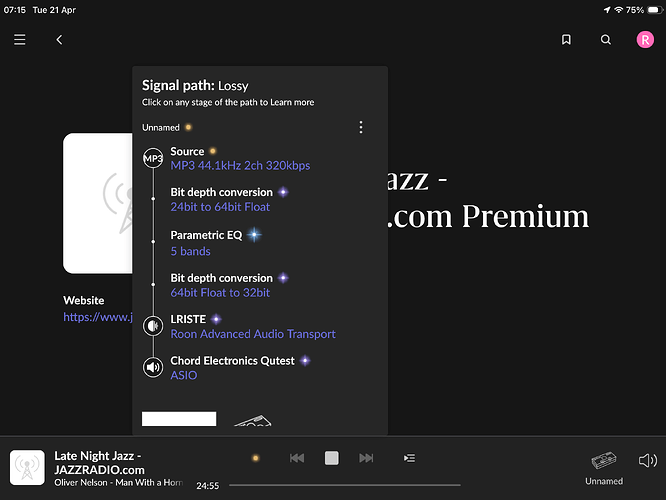Click the Wi-Fi indicator in status bar

coord(618,10)
